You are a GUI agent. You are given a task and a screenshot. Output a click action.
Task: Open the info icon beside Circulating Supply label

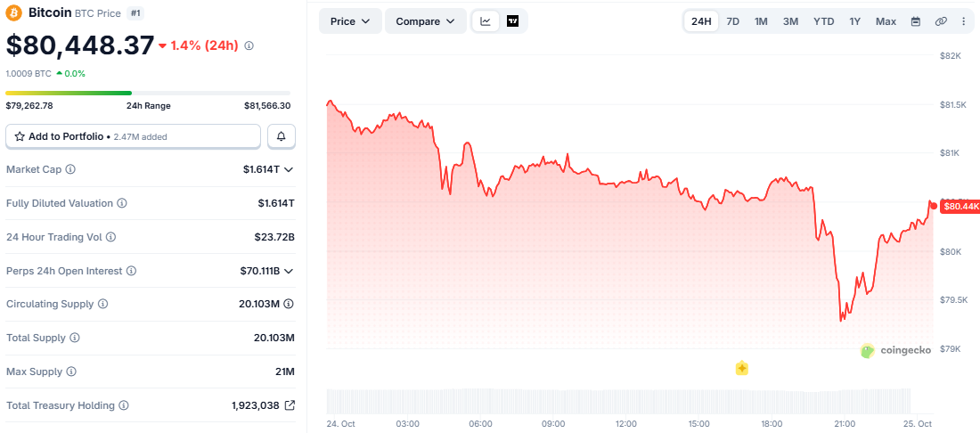(x=103, y=304)
